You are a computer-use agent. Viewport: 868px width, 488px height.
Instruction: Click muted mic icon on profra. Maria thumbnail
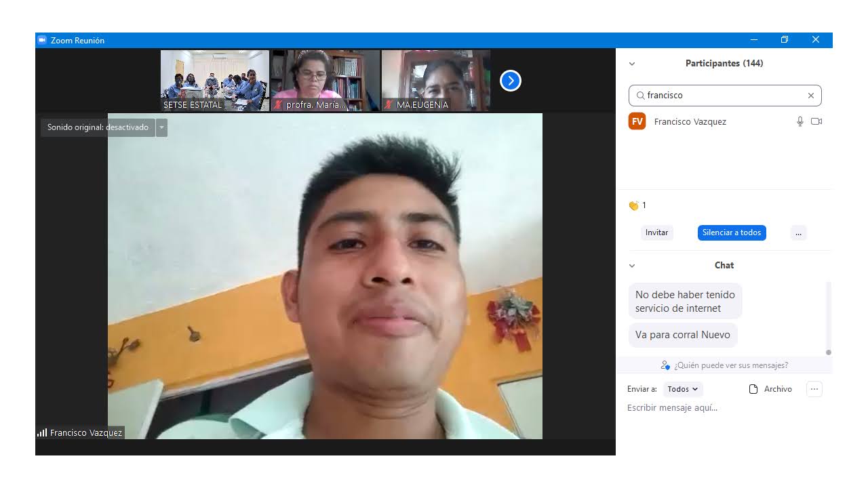click(278, 105)
